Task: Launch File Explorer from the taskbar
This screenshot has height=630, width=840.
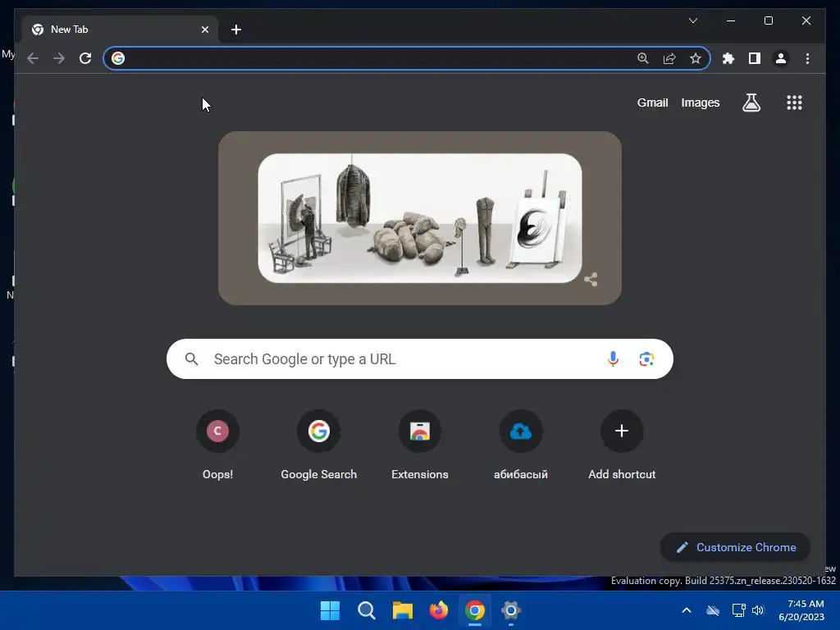Action: (x=402, y=610)
